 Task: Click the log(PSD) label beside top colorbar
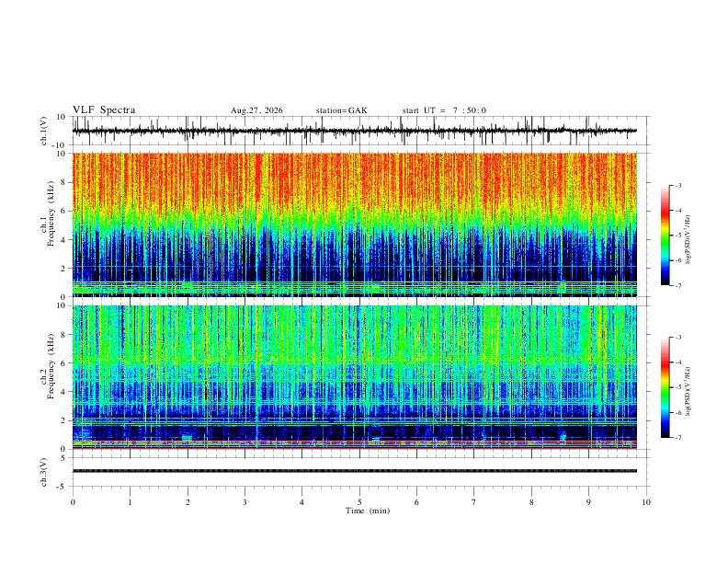tap(688, 240)
